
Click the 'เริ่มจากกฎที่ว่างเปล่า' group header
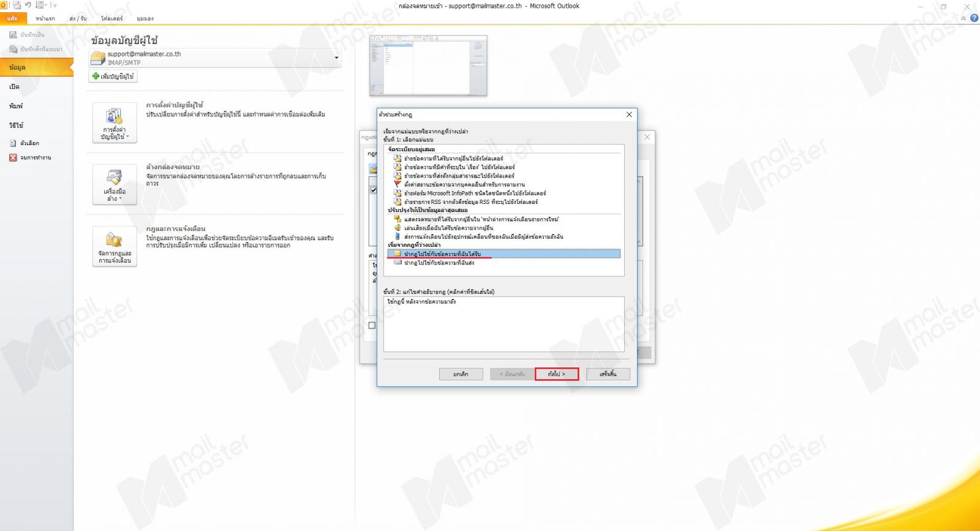[x=414, y=245]
